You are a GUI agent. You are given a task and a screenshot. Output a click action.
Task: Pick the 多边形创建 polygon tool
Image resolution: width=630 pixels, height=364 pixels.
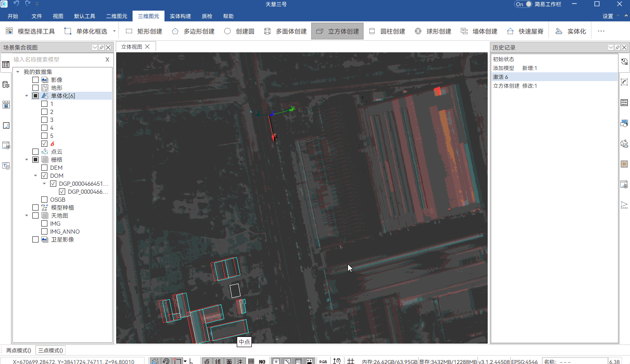pyautogui.click(x=193, y=31)
